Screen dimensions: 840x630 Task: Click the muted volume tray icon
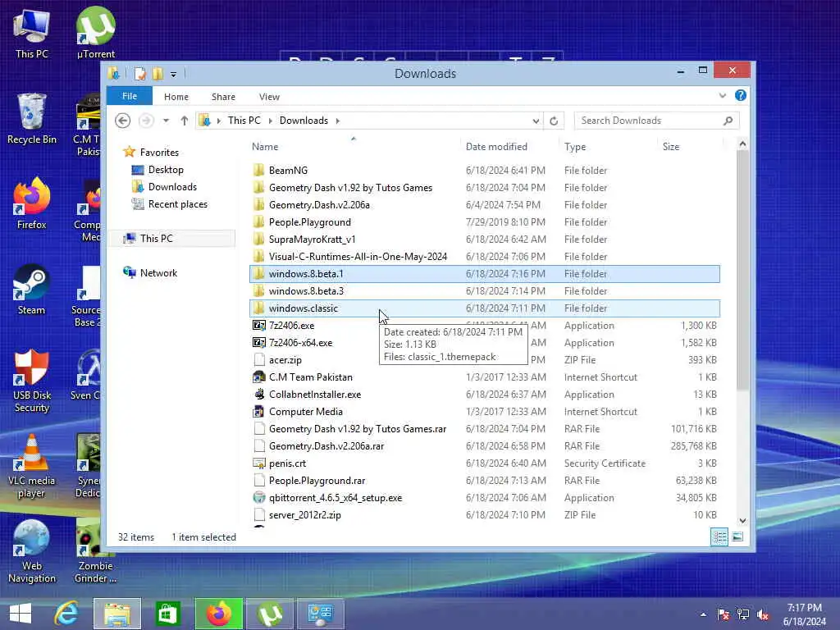[762, 614]
